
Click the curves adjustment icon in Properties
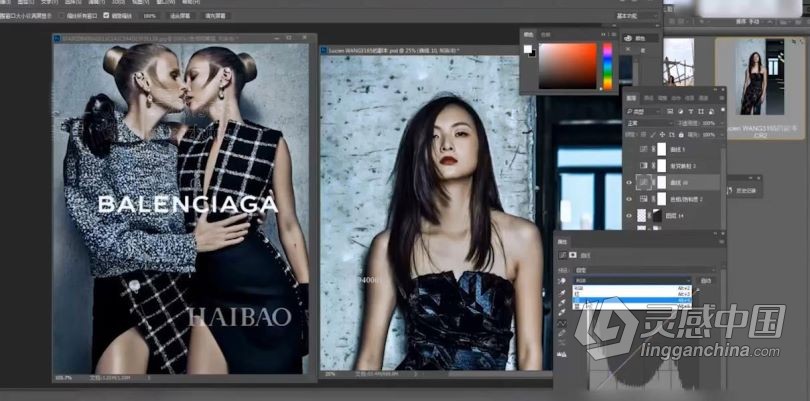coord(563,255)
